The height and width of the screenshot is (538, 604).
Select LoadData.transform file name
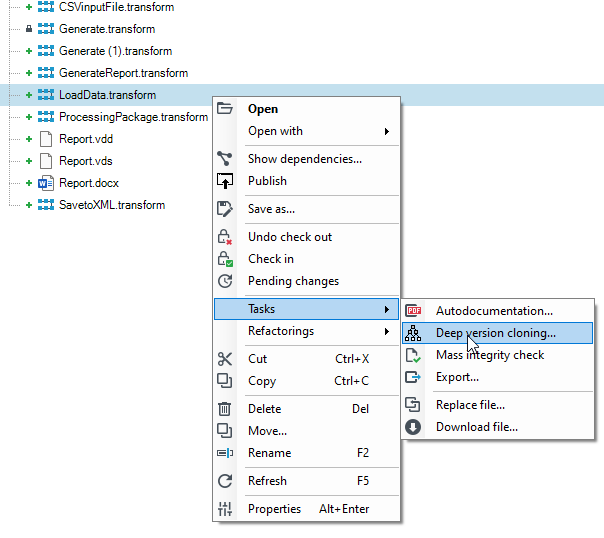pos(107,95)
